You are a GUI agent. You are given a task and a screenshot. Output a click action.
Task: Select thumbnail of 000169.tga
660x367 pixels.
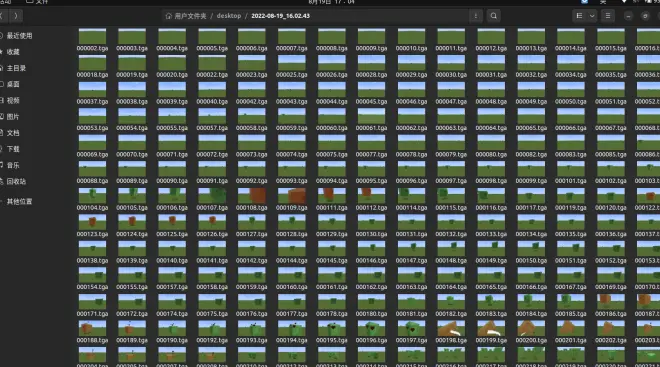click(611, 275)
